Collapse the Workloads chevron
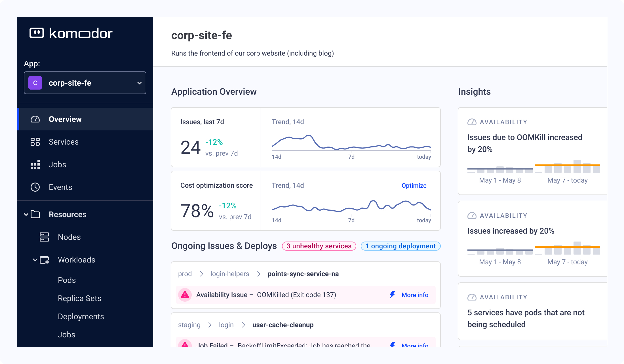Image resolution: width=624 pixels, height=364 pixels. 35,260
